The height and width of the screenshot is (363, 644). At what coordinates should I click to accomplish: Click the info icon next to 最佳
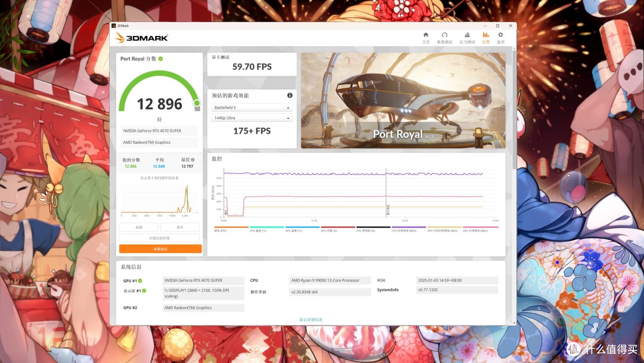(x=193, y=159)
